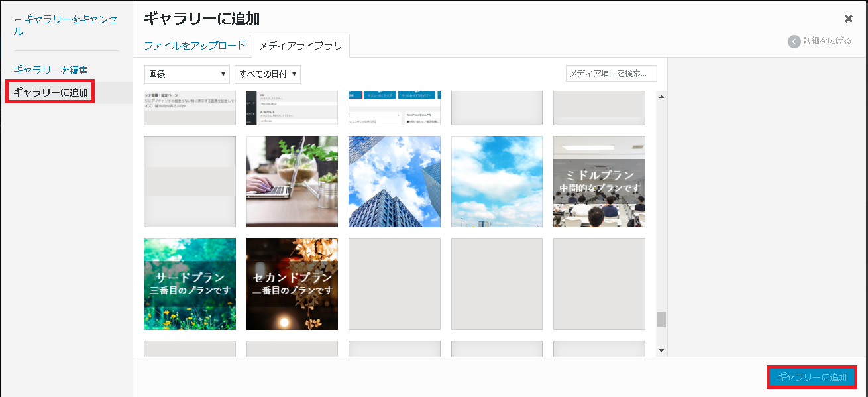Click ギャラリーをキャンセル link
The width and height of the screenshot is (868, 397).
point(66,25)
